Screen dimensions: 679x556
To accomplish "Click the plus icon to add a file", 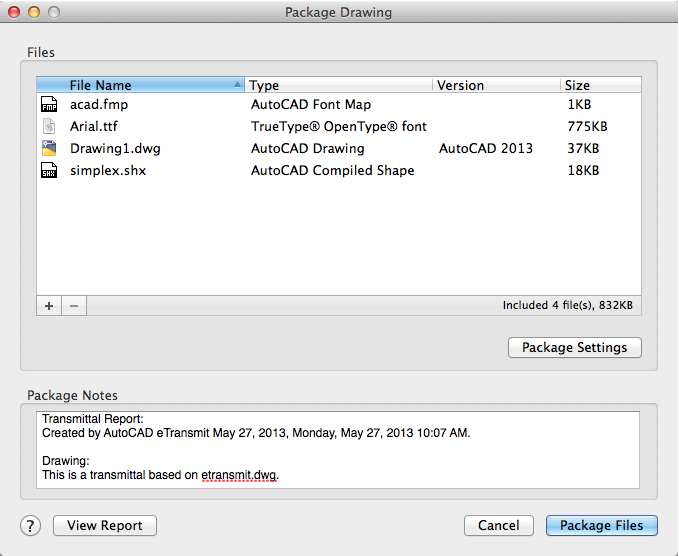I will coord(49,306).
